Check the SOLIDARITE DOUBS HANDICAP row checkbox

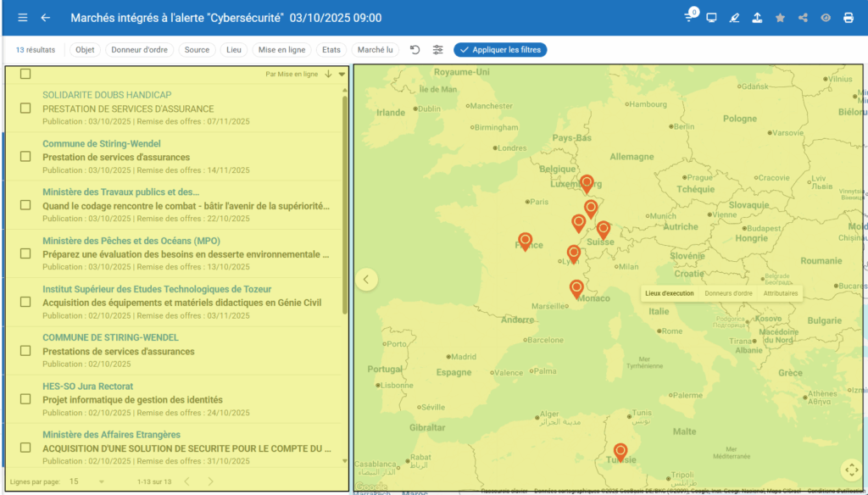[x=25, y=108]
